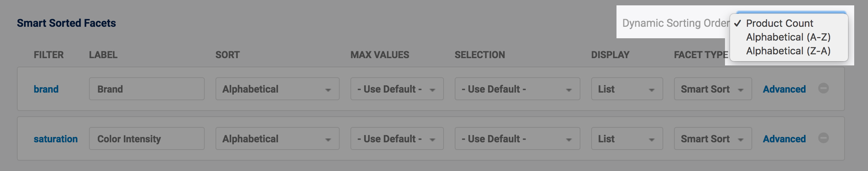Remove the saturation facet row
868x171 pixels.
coord(823,138)
